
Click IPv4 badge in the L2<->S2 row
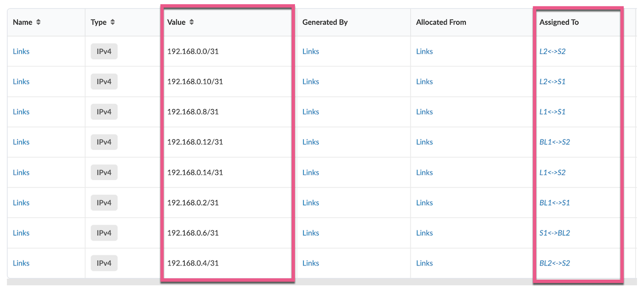click(x=104, y=52)
